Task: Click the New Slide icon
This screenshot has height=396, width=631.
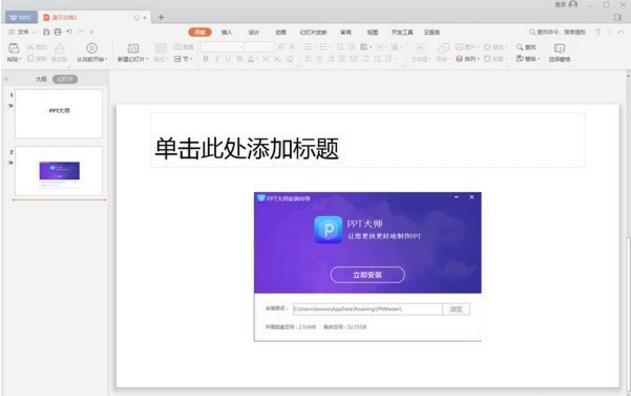Action: pos(133,48)
